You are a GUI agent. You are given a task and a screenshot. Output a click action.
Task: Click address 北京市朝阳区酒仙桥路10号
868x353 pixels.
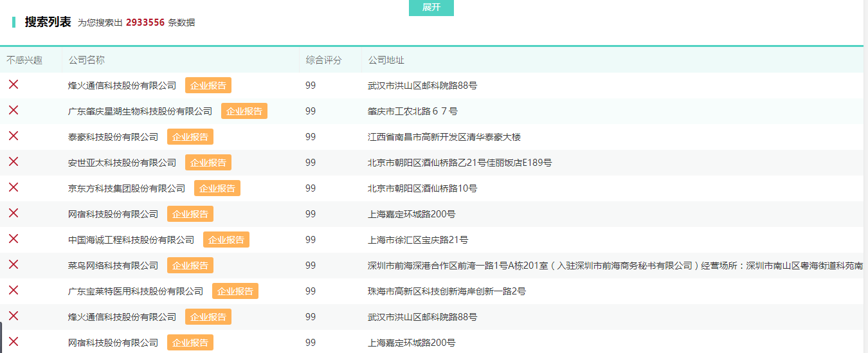[x=422, y=188]
